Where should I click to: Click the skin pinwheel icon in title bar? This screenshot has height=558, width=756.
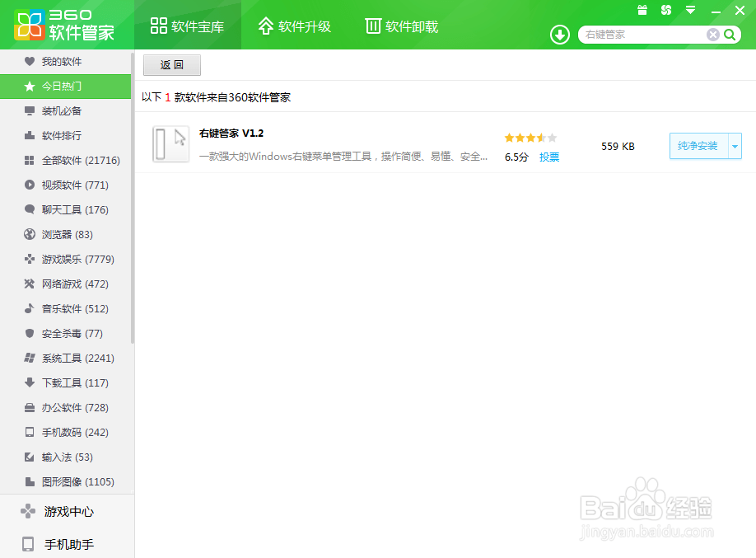(x=666, y=10)
